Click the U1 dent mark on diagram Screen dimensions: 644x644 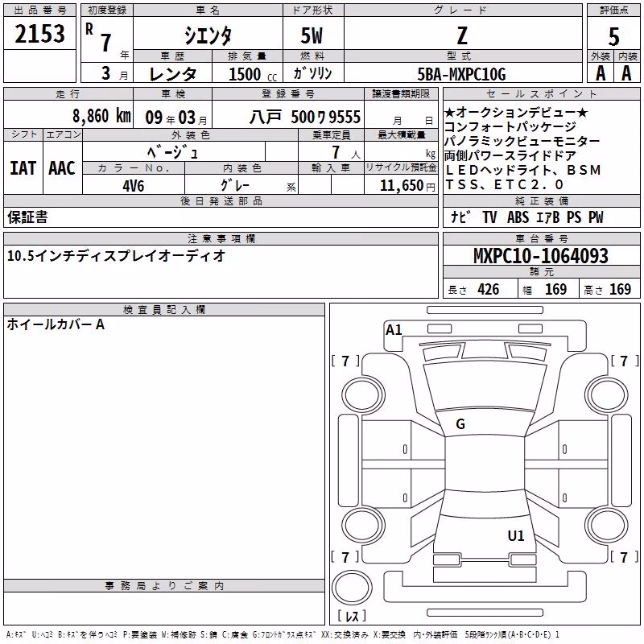point(516,535)
